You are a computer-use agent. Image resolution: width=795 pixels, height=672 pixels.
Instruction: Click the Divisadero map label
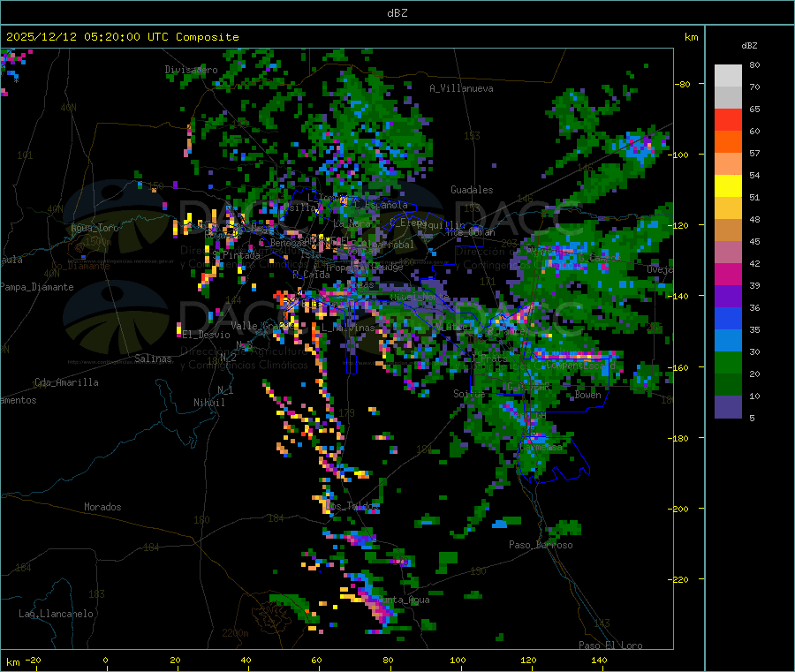pos(191,70)
